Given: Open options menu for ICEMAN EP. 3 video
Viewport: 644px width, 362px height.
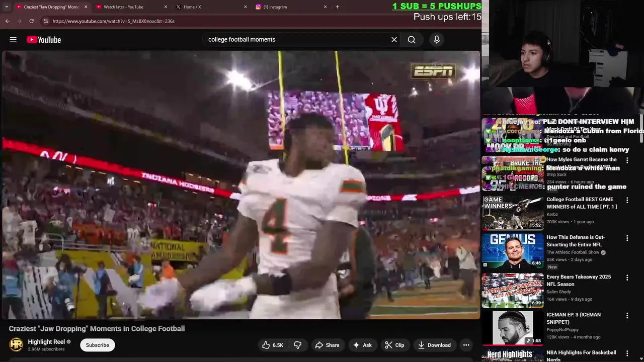Looking at the screenshot, I should (x=627, y=316).
